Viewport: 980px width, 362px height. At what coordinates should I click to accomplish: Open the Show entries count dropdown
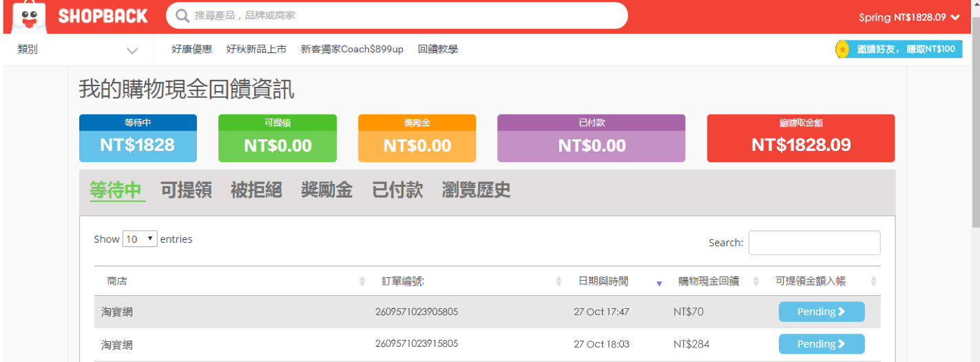click(140, 239)
